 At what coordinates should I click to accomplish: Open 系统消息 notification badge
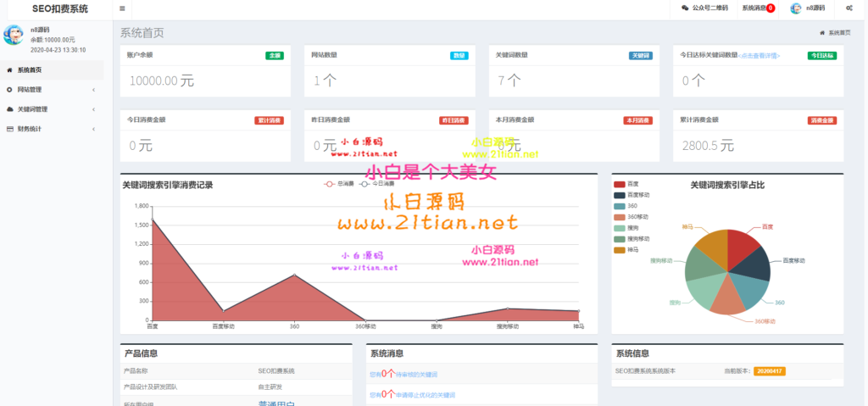pos(770,8)
